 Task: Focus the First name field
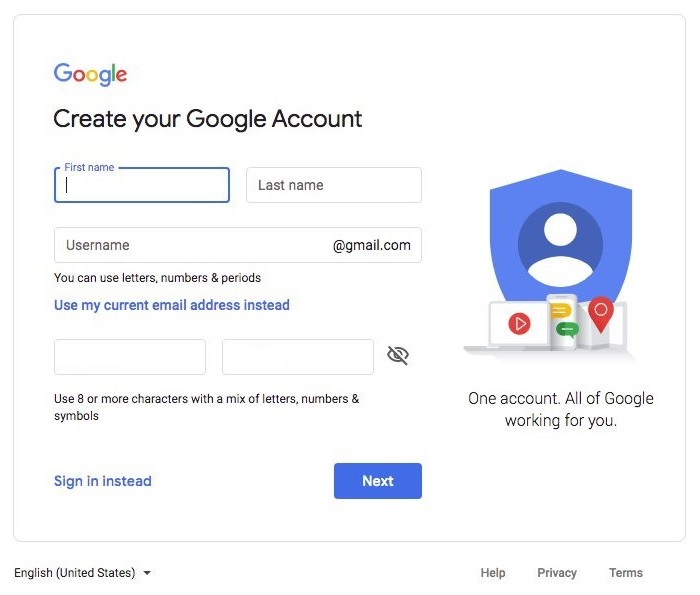click(x=142, y=185)
